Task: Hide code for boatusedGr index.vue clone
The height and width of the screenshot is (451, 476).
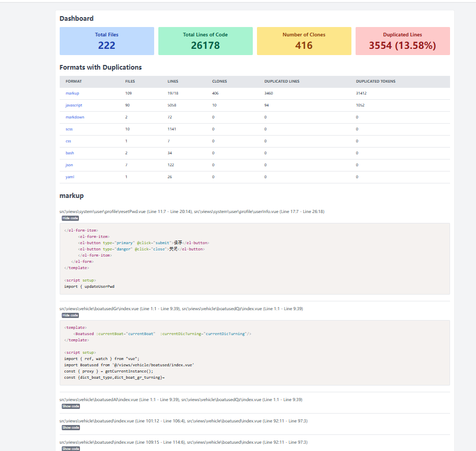Action: tap(71, 315)
